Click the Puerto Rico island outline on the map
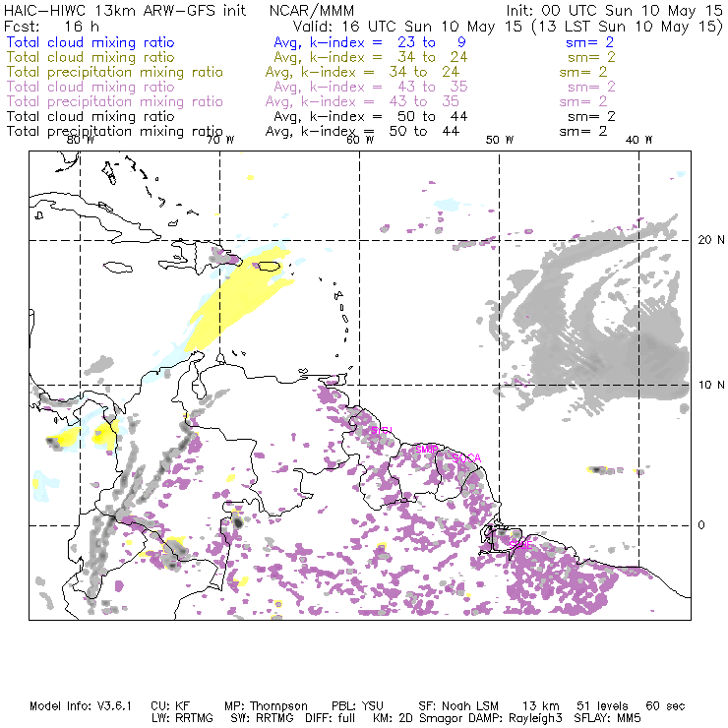 coord(269,266)
